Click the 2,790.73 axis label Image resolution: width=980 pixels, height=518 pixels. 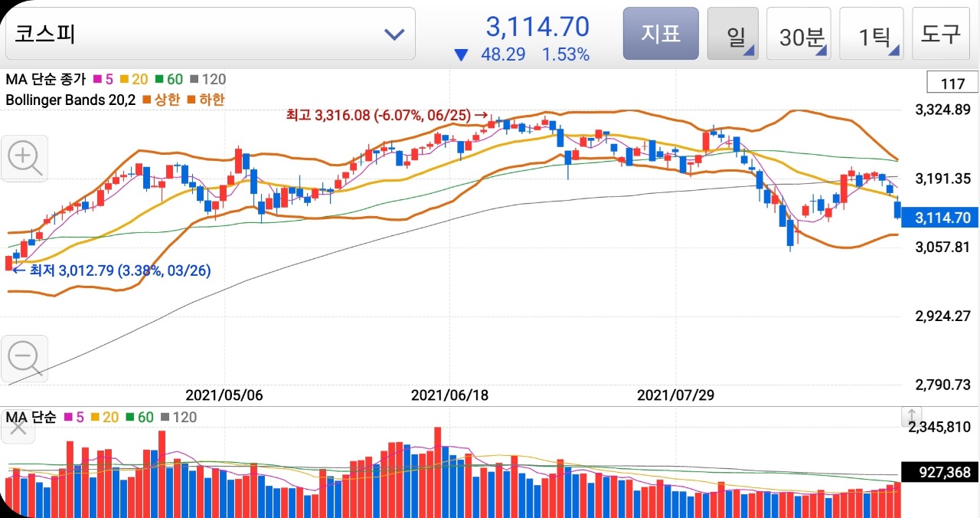943,385
